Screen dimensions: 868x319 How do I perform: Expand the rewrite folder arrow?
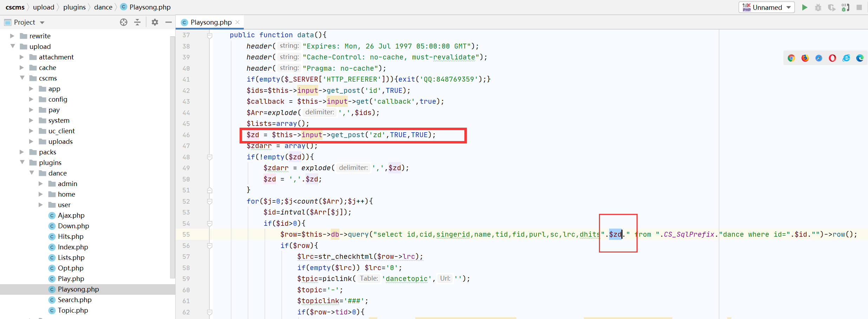point(12,36)
